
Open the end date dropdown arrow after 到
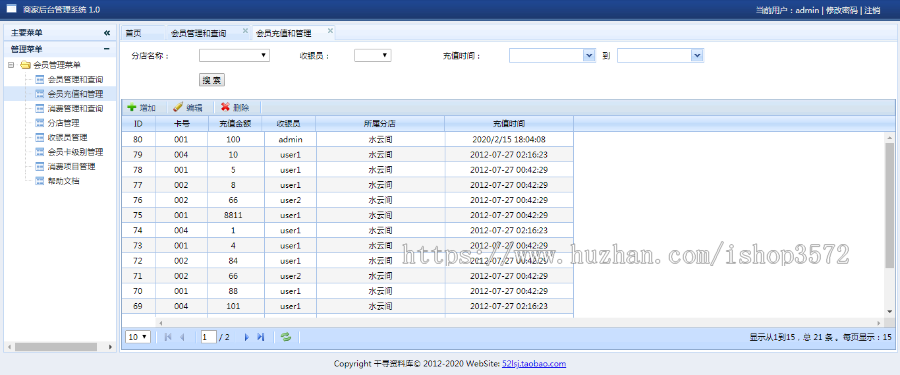point(697,55)
